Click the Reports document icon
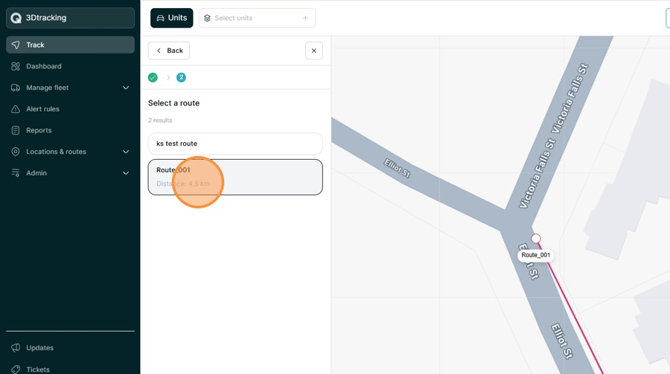The image size is (670, 374). (x=15, y=130)
